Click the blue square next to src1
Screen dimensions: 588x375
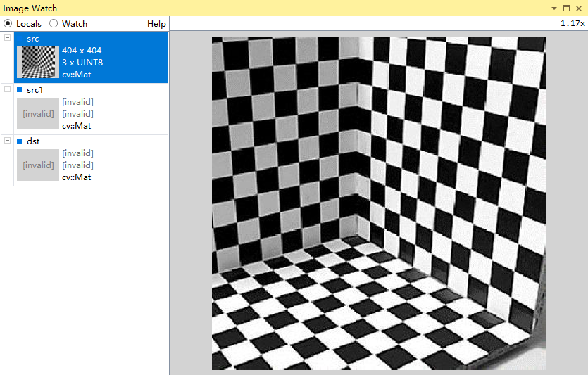[20, 89]
